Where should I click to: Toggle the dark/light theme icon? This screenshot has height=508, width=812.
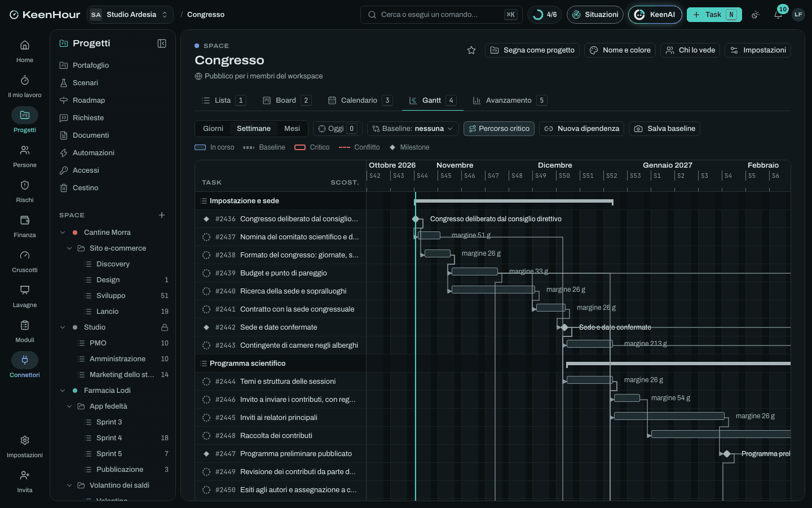(x=756, y=15)
